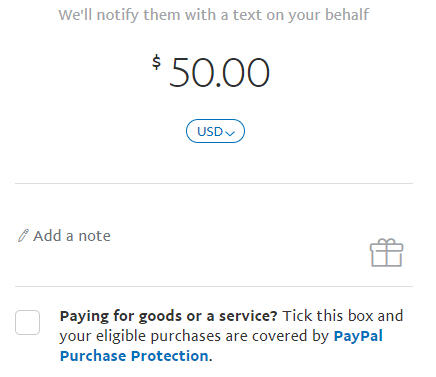Image resolution: width=436 pixels, height=377 pixels.
Task: Click the pencil icon beside Add a note
Action: 23,235
